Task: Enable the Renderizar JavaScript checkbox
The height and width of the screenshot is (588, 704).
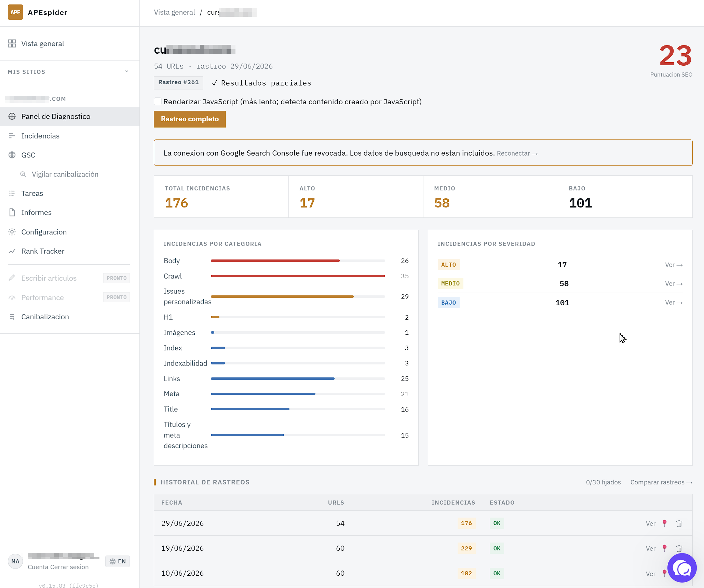Action: (x=158, y=102)
